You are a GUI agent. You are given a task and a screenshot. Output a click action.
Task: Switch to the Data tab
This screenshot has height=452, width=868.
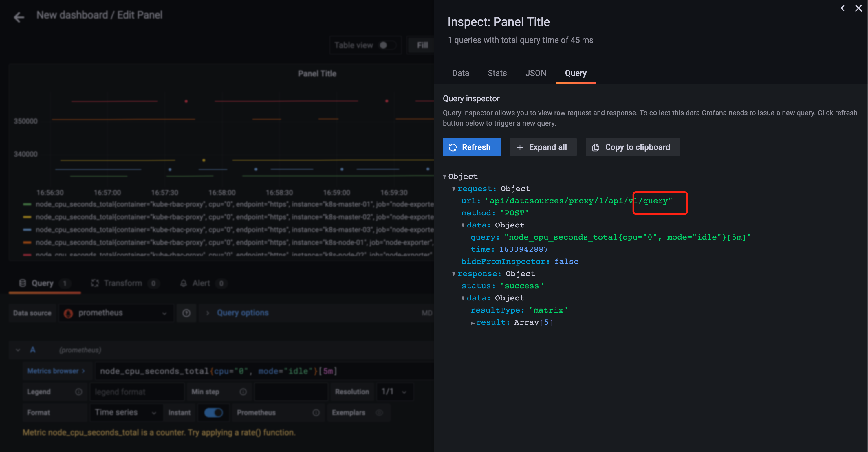tap(460, 73)
